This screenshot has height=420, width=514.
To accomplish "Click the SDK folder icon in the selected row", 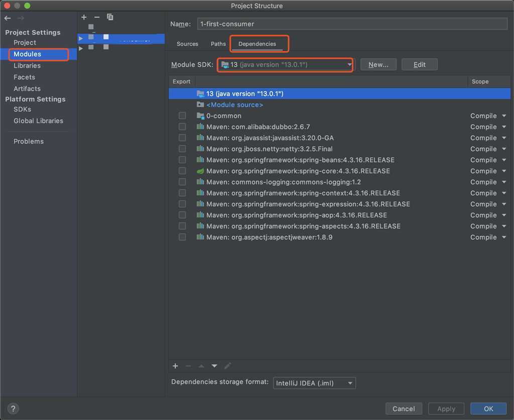I will tap(200, 94).
